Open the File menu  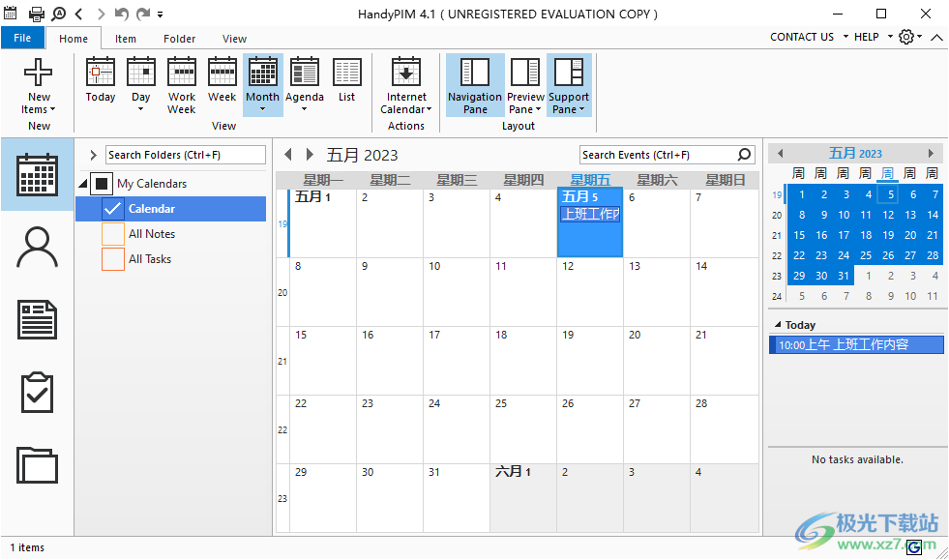(22, 38)
